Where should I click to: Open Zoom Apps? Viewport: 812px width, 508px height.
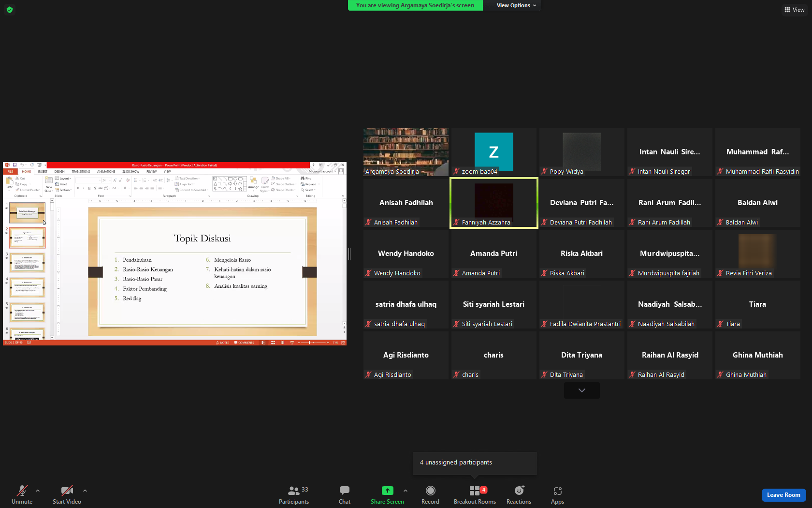[557, 494]
